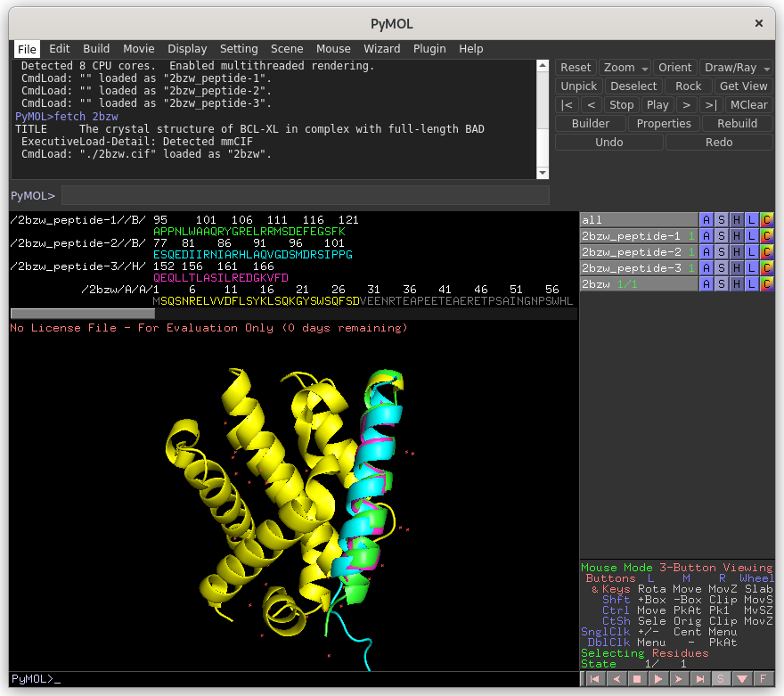Viewport: 784px width, 696px height.
Task: Open the Builder panel button
Action: [x=591, y=124]
